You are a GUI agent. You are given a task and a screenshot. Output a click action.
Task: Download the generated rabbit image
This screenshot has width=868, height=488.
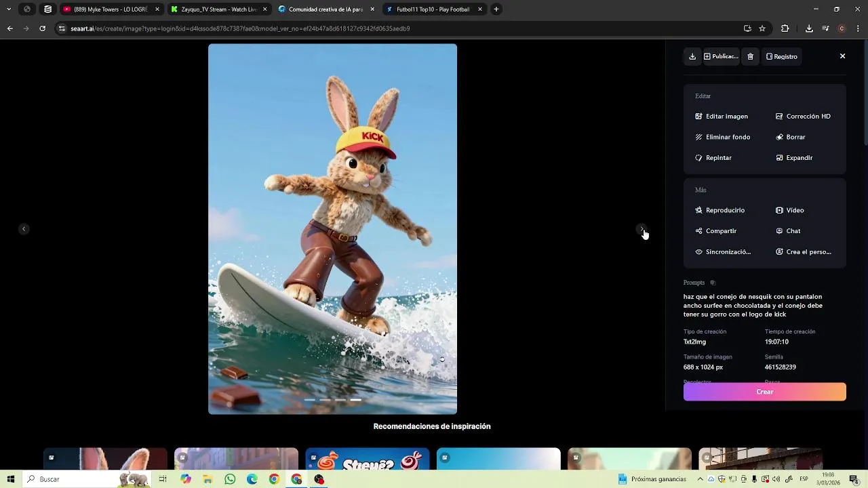coord(692,56)
